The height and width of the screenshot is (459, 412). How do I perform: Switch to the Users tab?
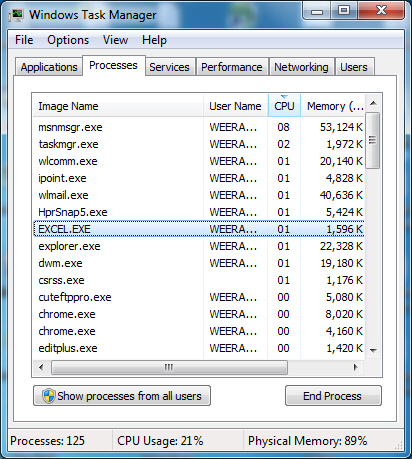pyautogui.click(x=354, y=67)
